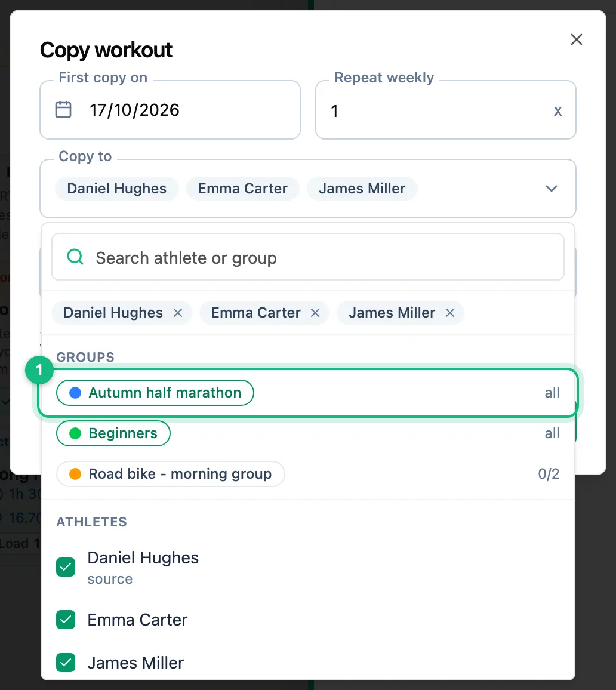
Task: Click the James Miller athlete name in the list
Action: [x=135, y=663]
